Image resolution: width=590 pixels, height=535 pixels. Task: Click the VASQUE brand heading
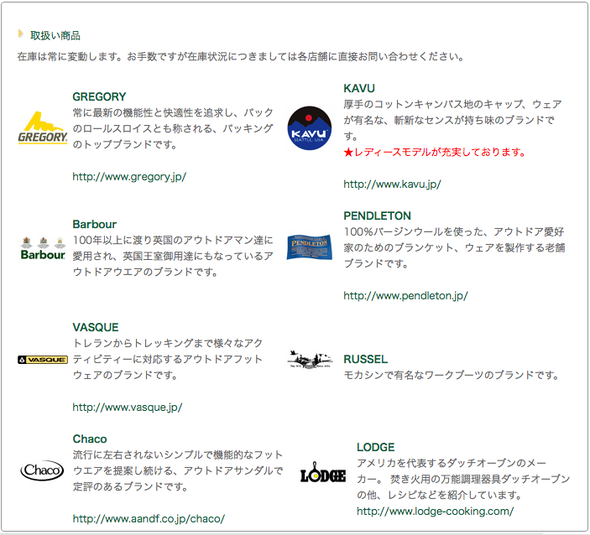(96, 327)
